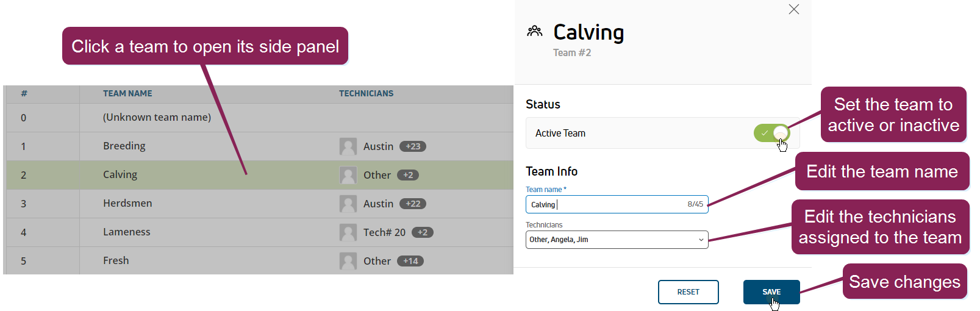Toggle the Active Team switch
Viewport: 980px width, 311px height.
771,133
